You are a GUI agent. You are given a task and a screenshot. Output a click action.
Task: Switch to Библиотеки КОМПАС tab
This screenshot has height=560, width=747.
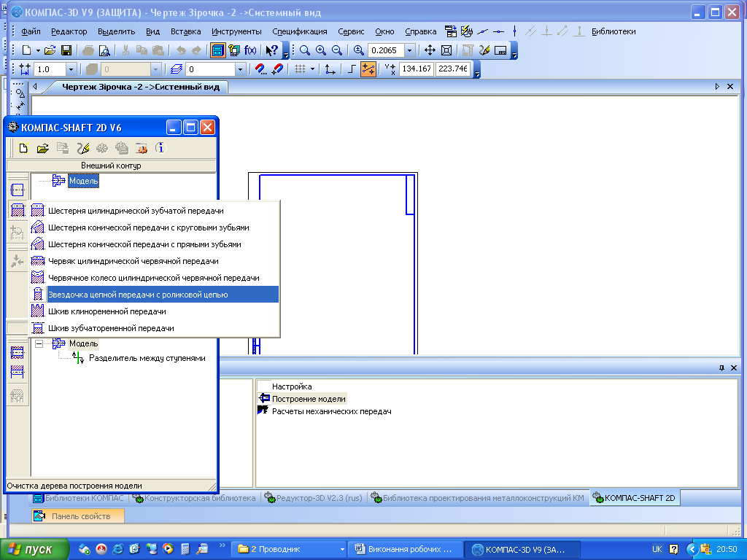point(78,498)
